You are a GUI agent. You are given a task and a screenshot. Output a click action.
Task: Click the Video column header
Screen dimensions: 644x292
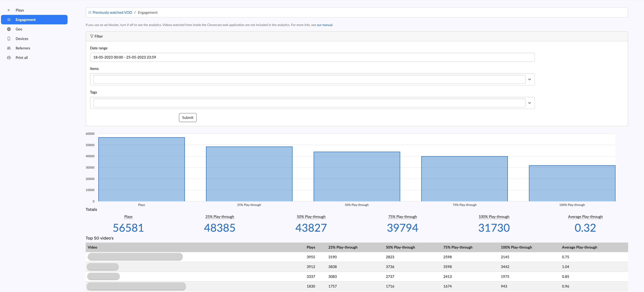pyautogui.click(x=93, y=247)
